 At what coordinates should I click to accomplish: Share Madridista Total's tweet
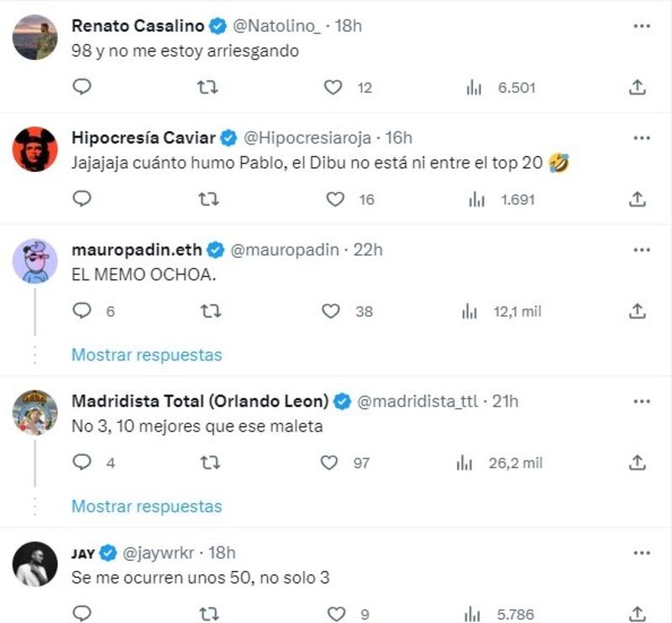click(x=638, y=463)
